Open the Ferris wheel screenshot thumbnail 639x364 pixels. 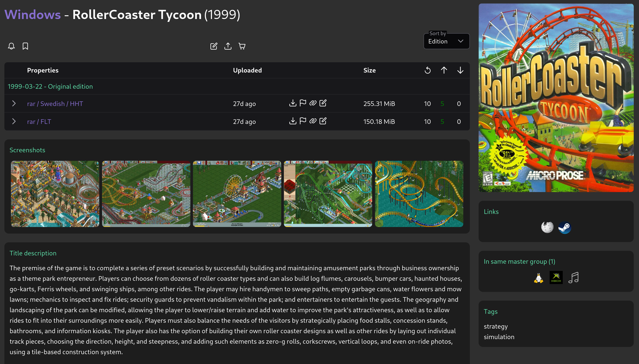pyautogui.click(x=237, y=194)
